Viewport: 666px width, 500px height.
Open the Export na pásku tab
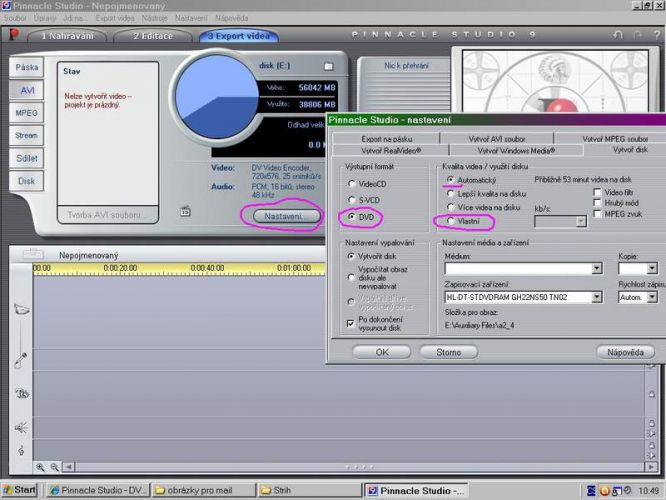click(387, 139)
